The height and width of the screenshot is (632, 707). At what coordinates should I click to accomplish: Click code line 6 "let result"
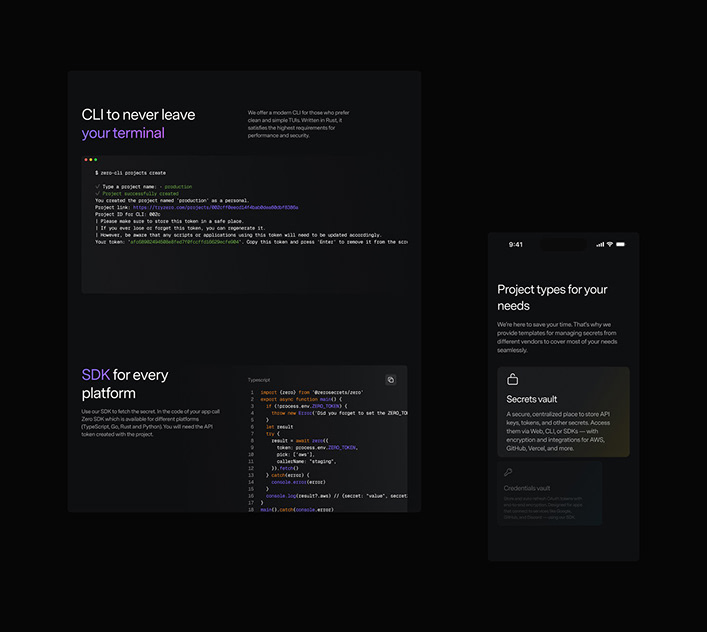tap(279, 427)
